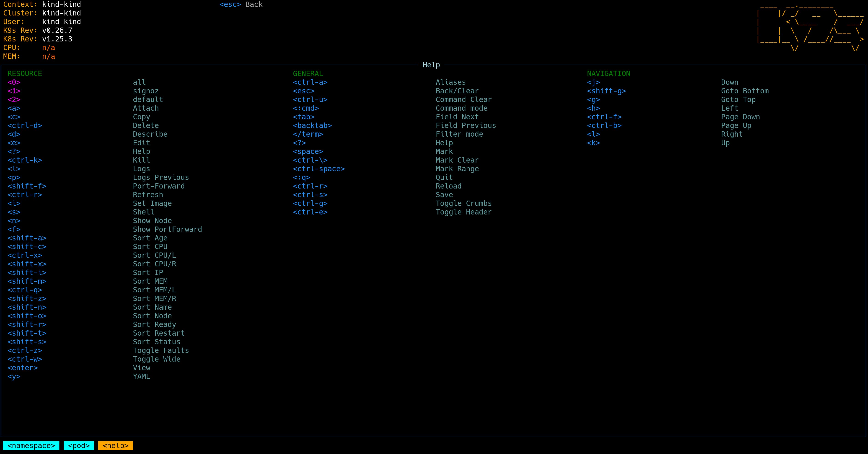Viewport: 868px width, 454px height.
Task: Click the K9s ASCII logo
Action: tap(810, 28)
